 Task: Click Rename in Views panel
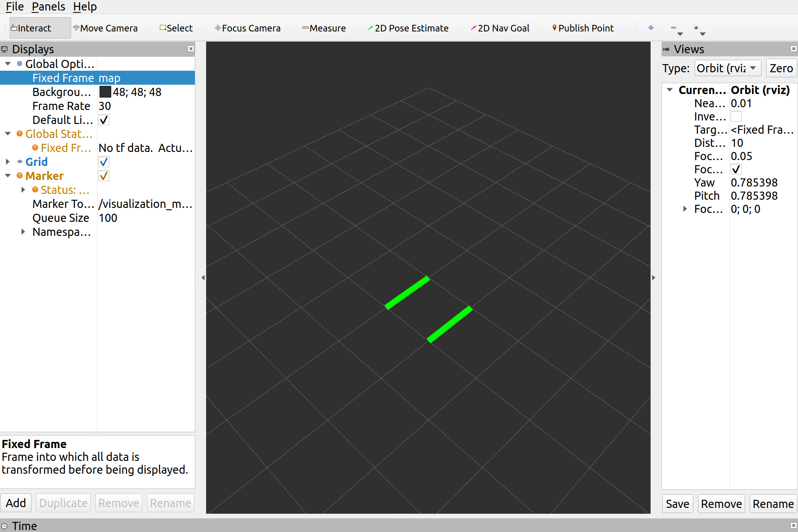point(773,504)
